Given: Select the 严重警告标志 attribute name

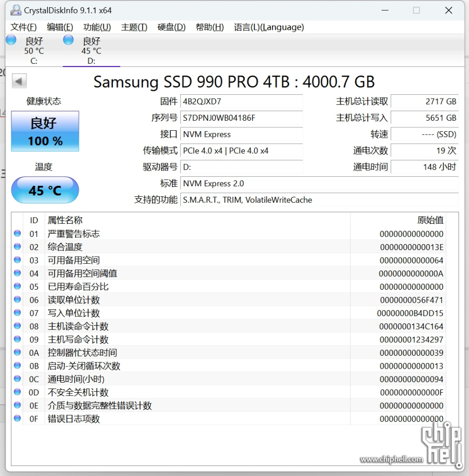Looking at the screenshot, I should point(74,234).
